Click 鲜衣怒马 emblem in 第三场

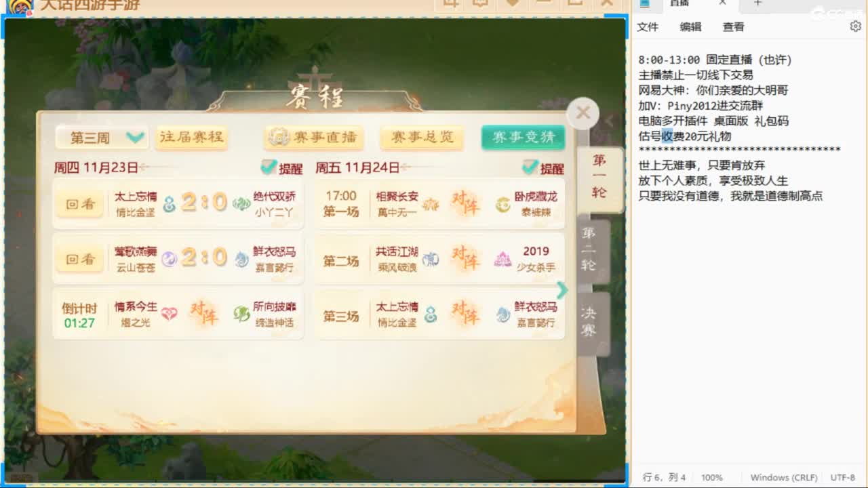pyautogui.click(x=502, y=314)
